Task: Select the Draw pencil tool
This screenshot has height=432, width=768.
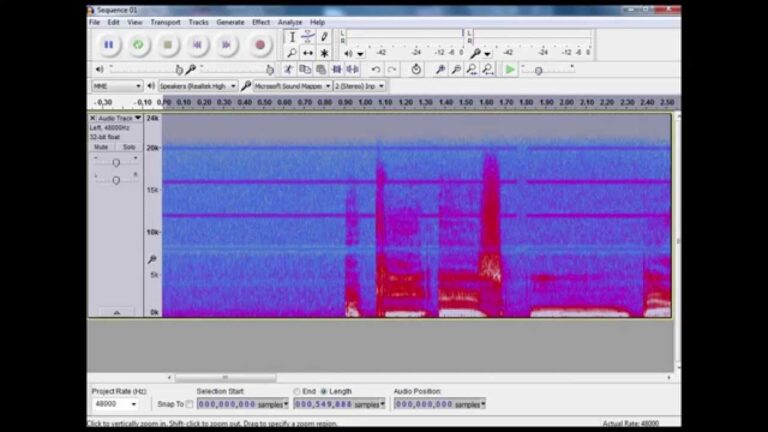Action: [324, 37]
